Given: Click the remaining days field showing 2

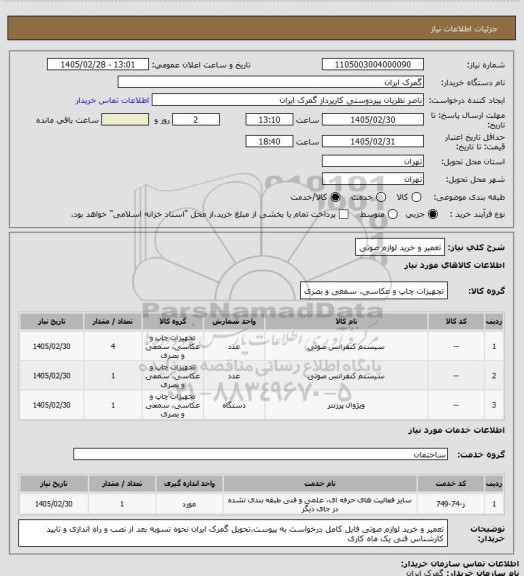Looking at the screenshot, I should [x=196, y=120].
